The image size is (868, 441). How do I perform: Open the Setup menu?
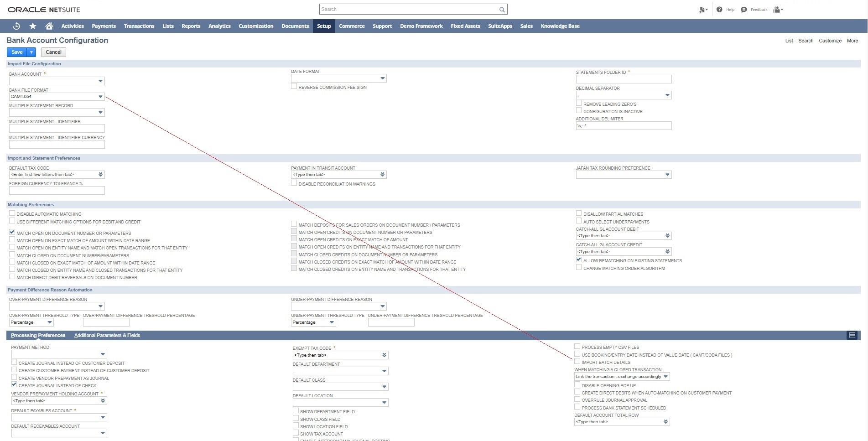324,26
